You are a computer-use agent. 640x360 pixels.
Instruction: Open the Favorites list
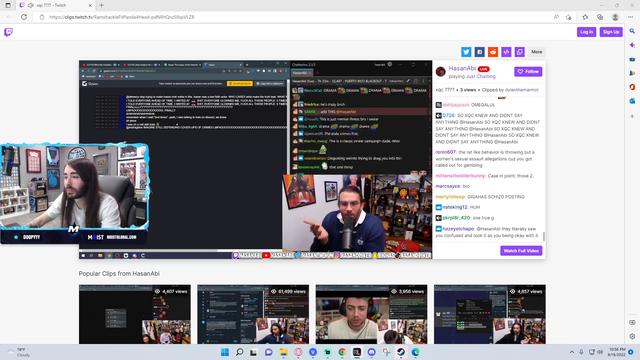(585, 17)
